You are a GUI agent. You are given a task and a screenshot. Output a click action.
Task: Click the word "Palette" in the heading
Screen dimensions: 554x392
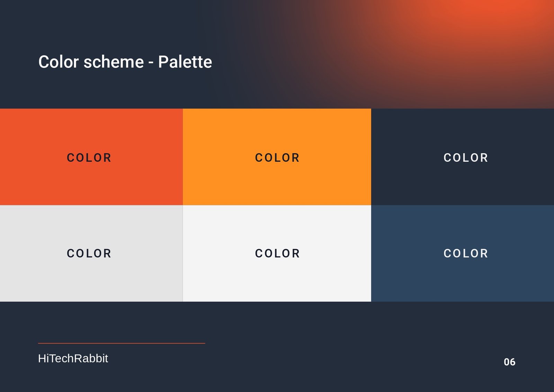click(185, 62)
